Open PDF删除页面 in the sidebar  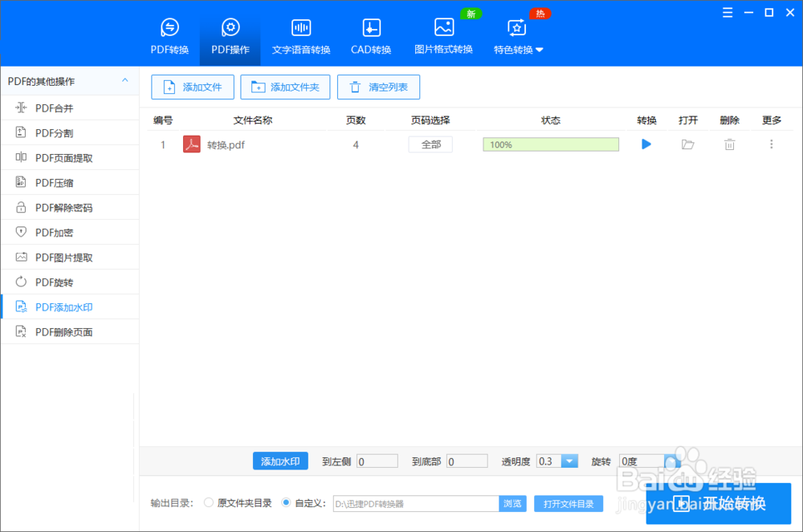(x=70, y=332)
